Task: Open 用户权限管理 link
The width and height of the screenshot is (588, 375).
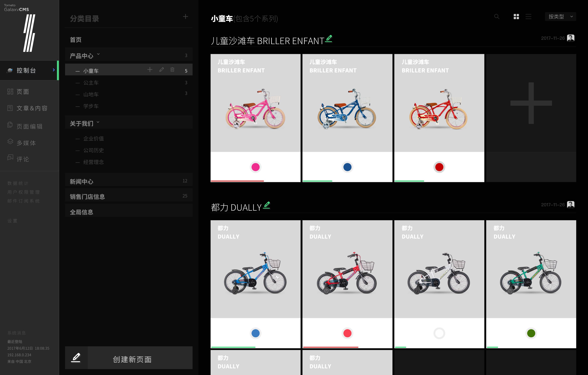Action: (x=23, y=192)
